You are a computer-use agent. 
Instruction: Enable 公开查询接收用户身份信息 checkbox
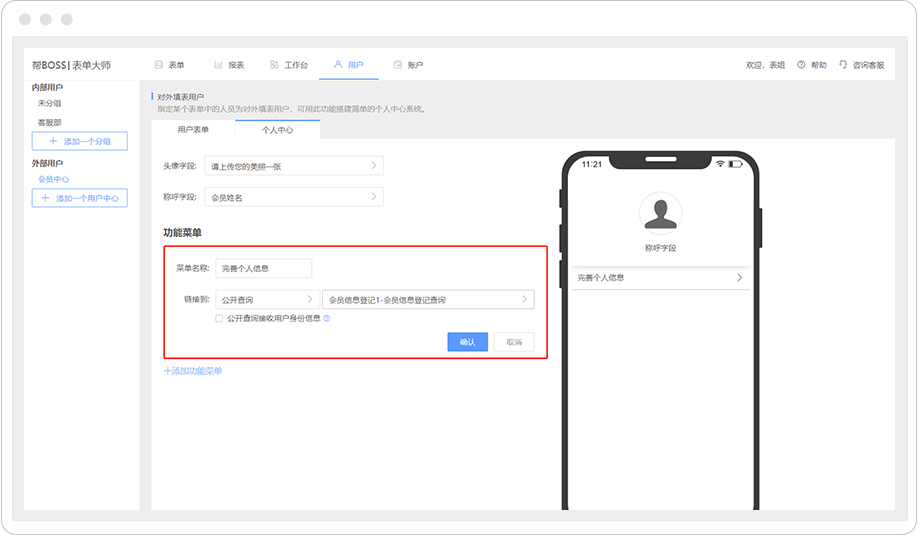219,319
